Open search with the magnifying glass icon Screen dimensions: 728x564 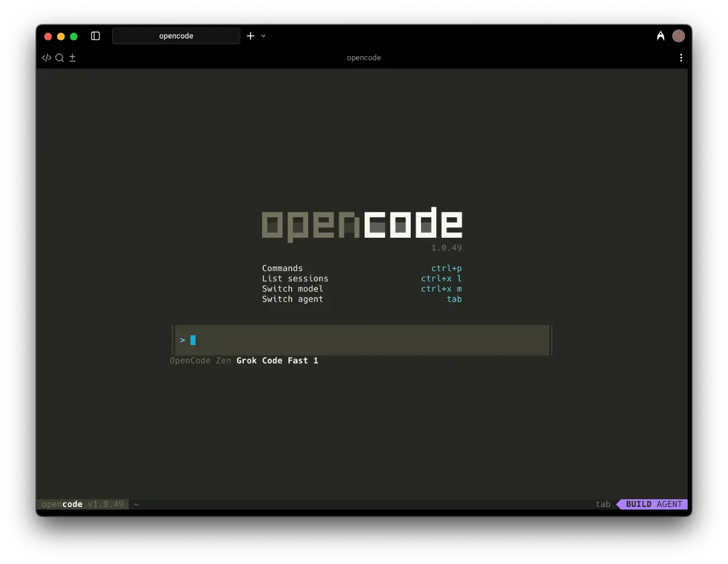click(x=59, y=58)
